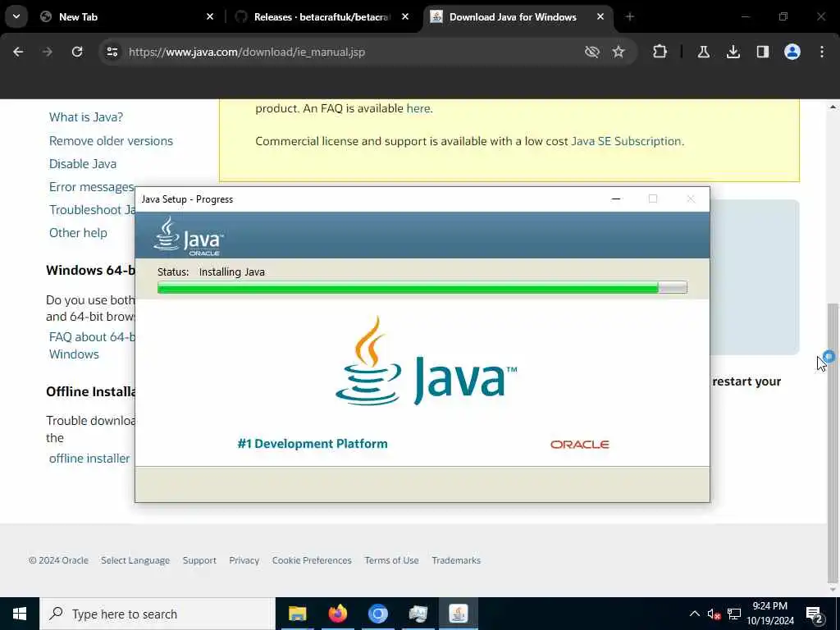Click the tracking protection eye icon
Viewport: 840px width, 630px height.
tap(592, 52)
